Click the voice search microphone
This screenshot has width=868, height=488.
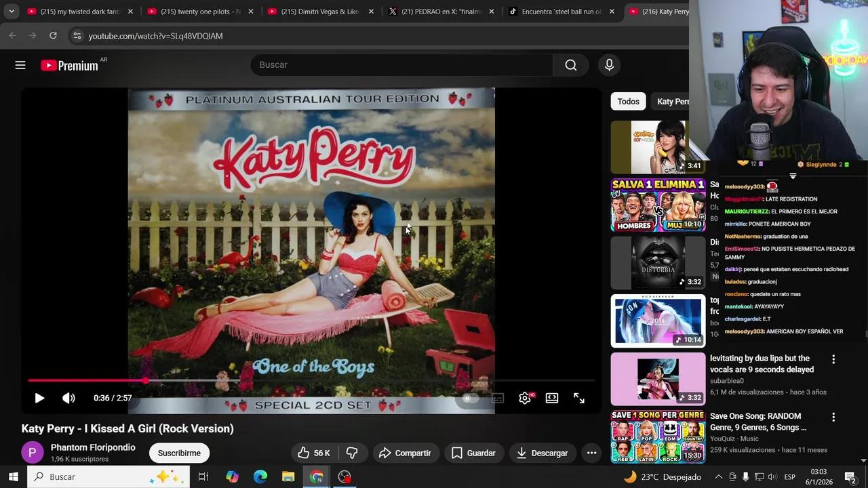pos(609,65)
